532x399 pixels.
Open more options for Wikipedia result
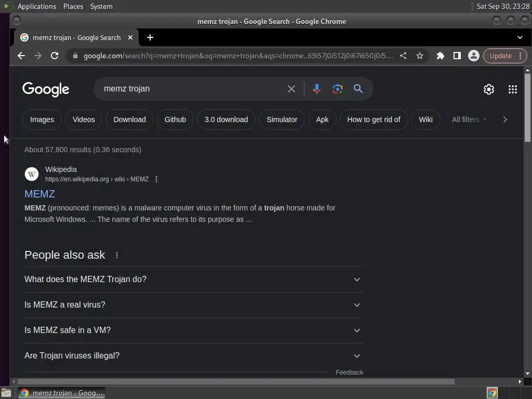pos(156,179)
